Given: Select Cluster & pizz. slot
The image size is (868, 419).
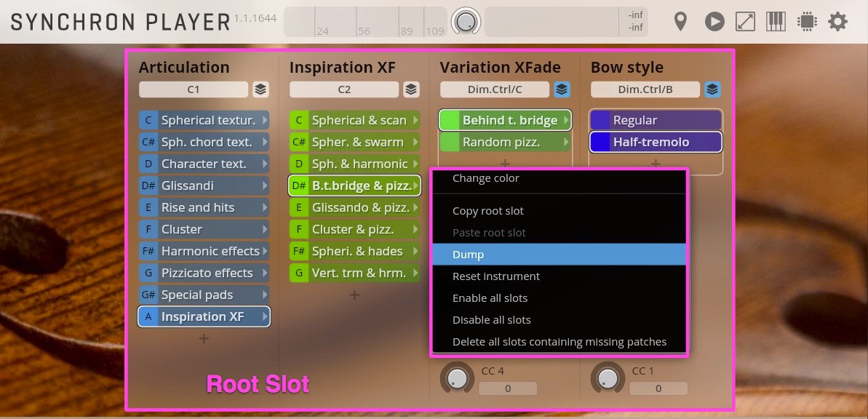Looking at the screenshot, I should [355, 229].
